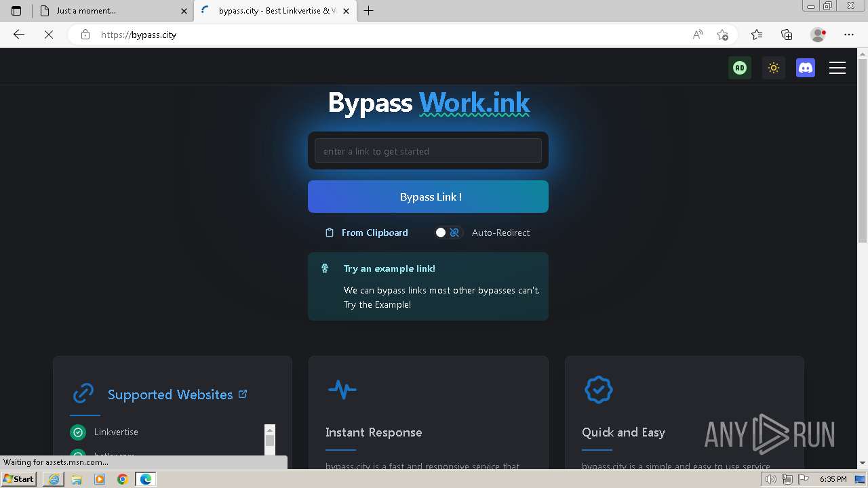Click the up arrow of supported list scrollbar
Screen dimensions: 868x488
(270, 430)
